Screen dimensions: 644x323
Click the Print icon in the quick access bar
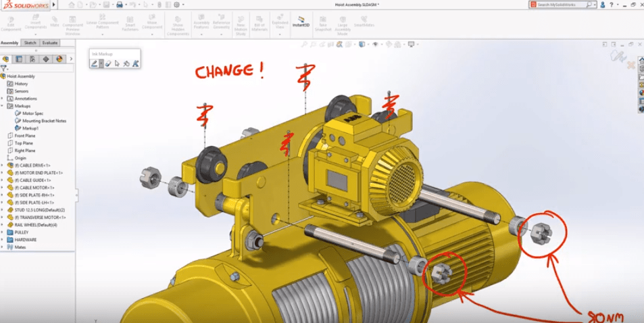click(120, 5)
